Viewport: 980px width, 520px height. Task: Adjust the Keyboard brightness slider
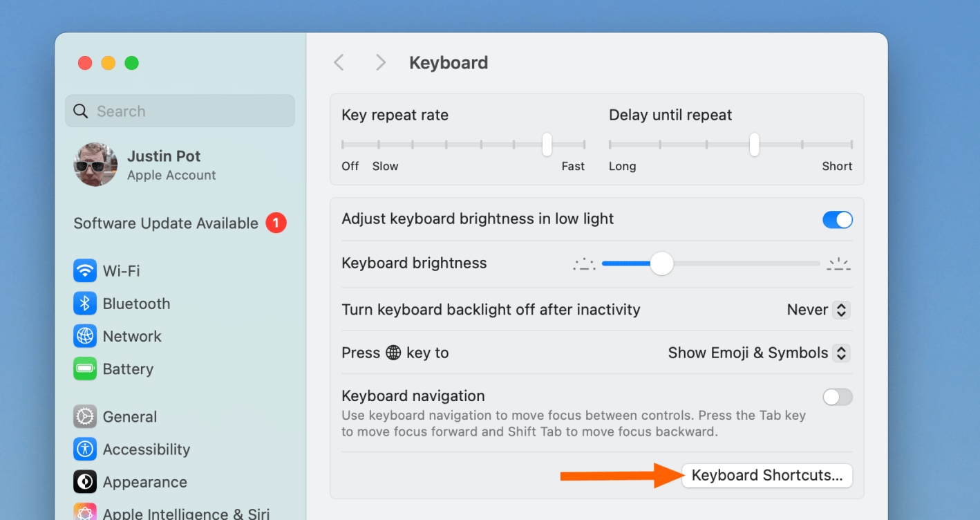tap(661, 263)
